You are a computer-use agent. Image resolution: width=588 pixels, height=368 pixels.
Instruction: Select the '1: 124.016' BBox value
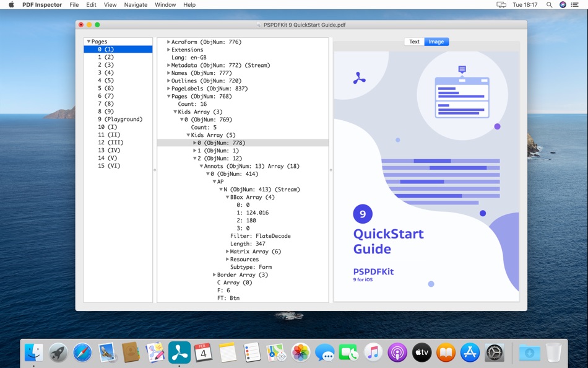(243, 212)
